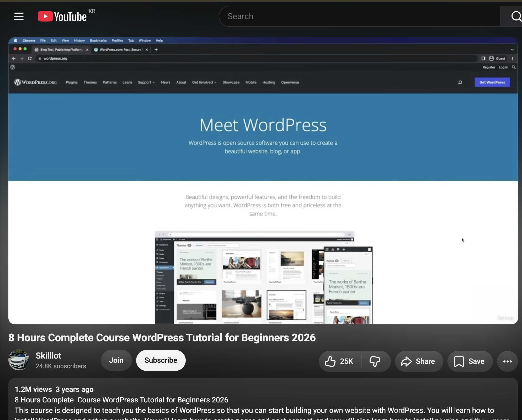Focus the YouTube Search input field
This screenshot has height=420, width=522.
coord(359,16)
